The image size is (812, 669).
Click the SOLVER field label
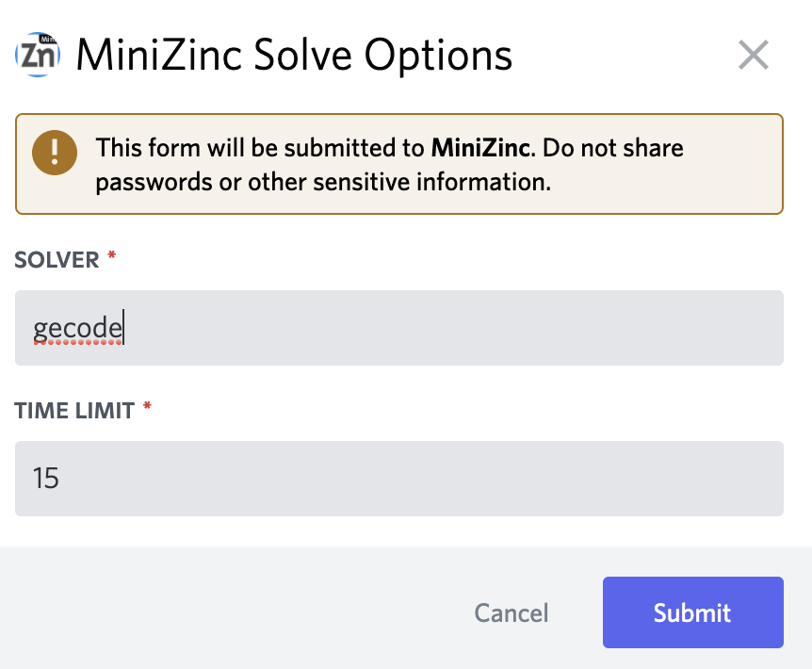[x=57, y=260]
